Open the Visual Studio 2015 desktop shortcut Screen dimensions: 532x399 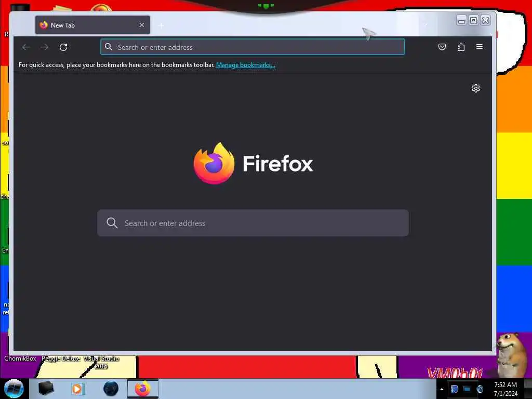point(101,362)
